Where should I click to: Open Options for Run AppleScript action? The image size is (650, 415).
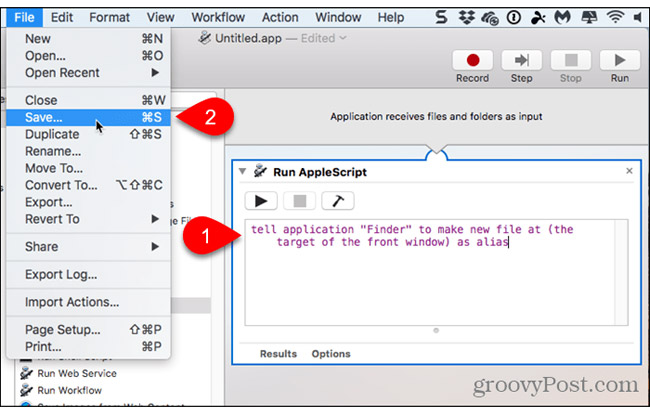331,353
